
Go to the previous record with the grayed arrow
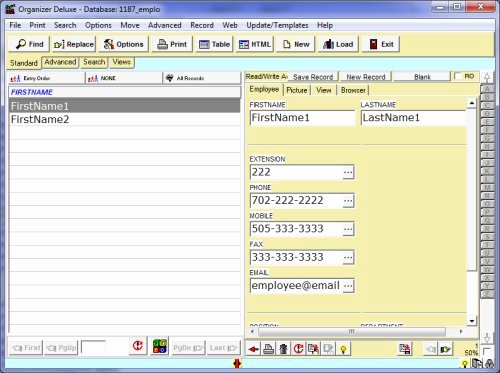(430, 349)
